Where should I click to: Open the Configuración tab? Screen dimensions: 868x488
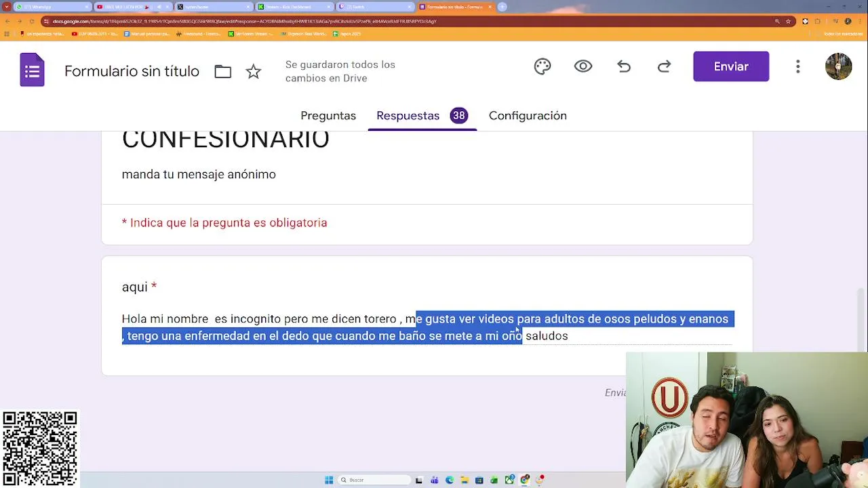(x=528, y=116)
